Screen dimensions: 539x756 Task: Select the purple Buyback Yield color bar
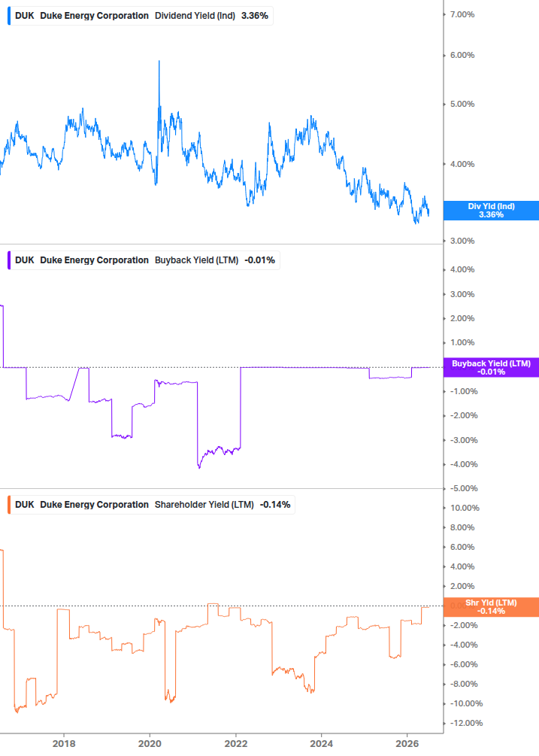pyautogui.click(x=9, y=260)
